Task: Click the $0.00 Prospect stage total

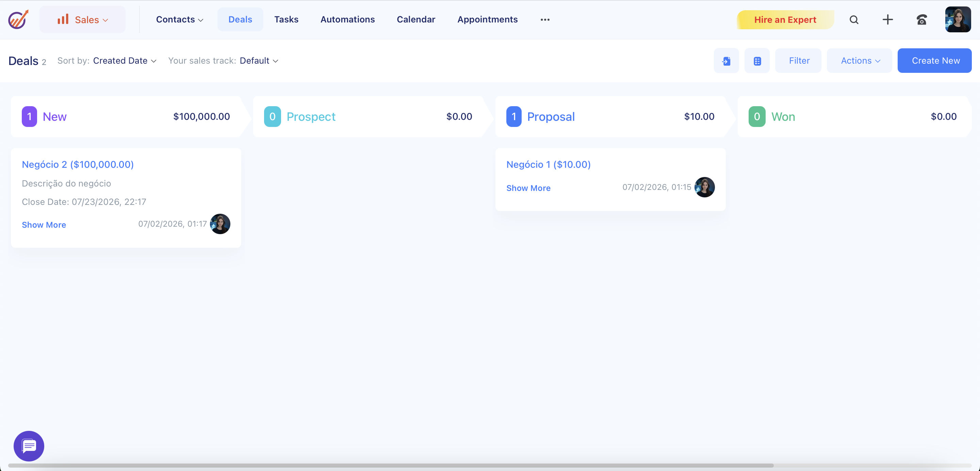Action: click(x=459, y=117)
